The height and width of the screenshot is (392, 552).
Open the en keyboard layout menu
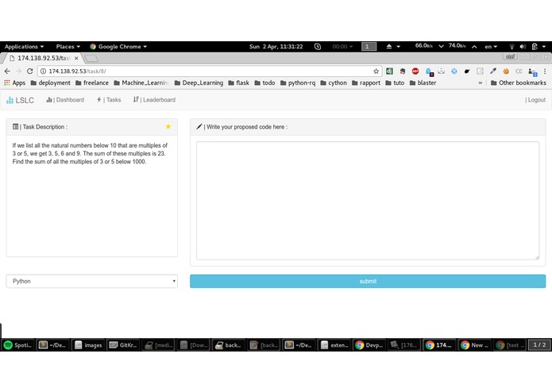click(x=491, y=46)
